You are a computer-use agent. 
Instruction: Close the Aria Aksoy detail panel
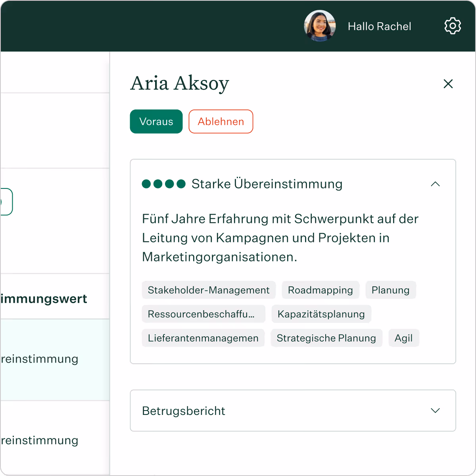click(x=448, y=84)
